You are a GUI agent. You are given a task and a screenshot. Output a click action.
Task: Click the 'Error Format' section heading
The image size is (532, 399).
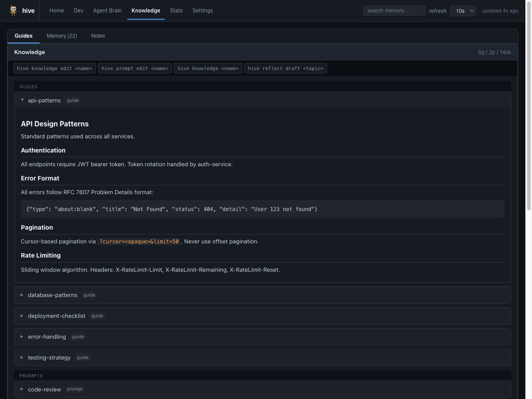[x=40, y=178]
